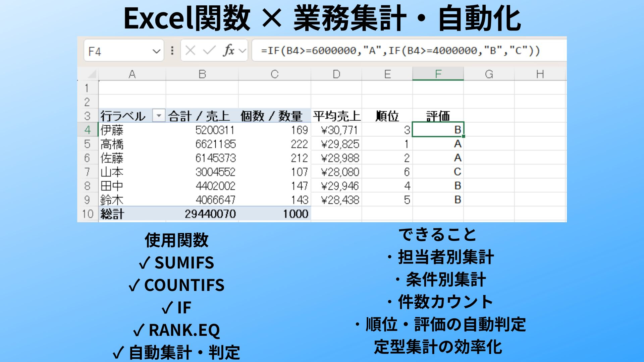Select the cell containing 山本
The height and width of the screenshot is (362, 644).
pyautogui.click(x=132, y=172)
